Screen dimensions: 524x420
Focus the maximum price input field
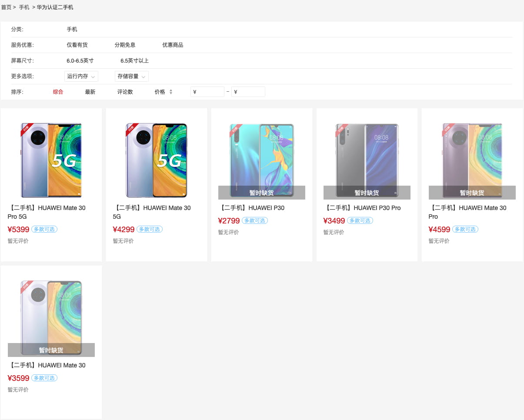coord(248,92)
